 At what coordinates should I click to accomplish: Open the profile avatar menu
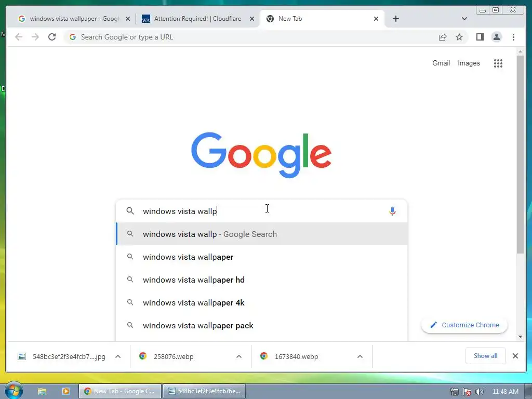(x=496, y=37)
